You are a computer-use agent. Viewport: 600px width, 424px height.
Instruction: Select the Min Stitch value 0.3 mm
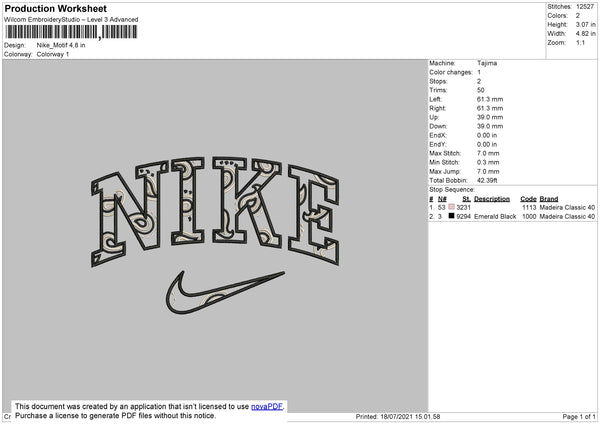pos(488,163)
